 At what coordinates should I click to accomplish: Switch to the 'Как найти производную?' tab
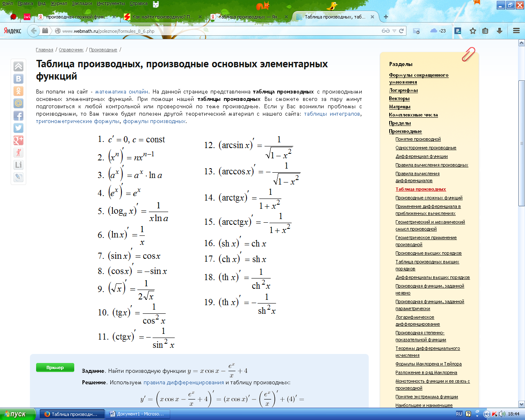pos(163,17)
